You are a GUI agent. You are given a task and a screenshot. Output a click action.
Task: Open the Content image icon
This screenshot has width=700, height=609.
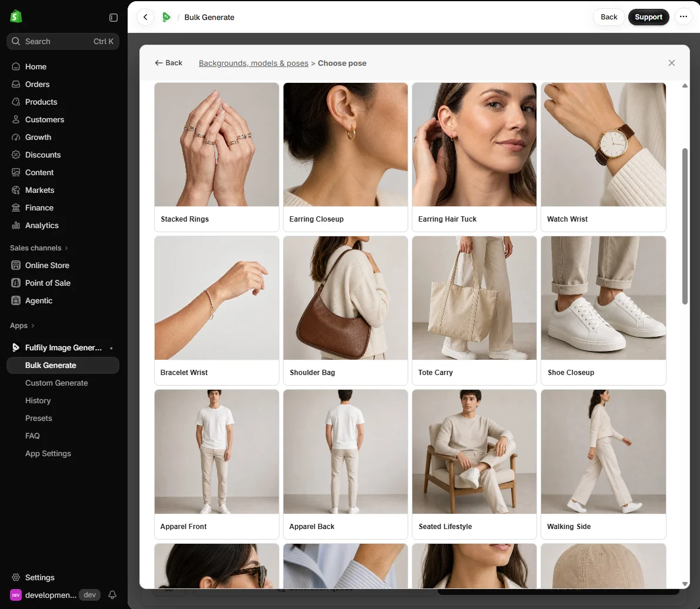click(16, 172)
